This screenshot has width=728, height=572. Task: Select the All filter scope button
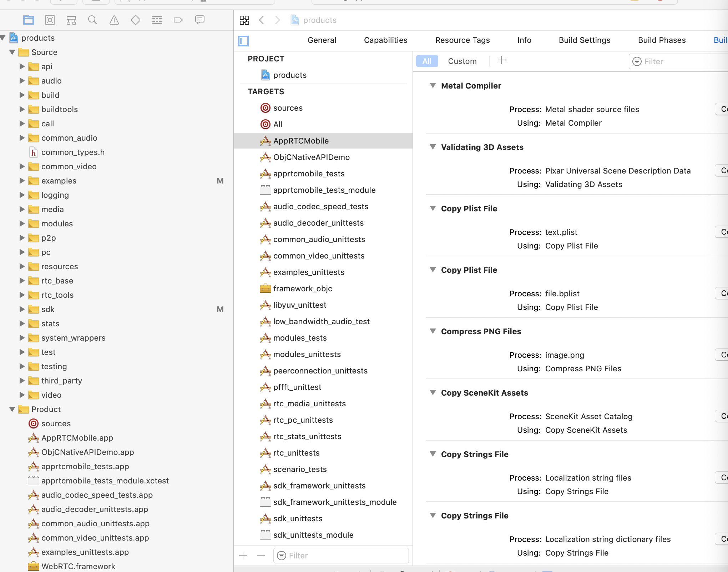pyautogui.click(x=427, y=61)
